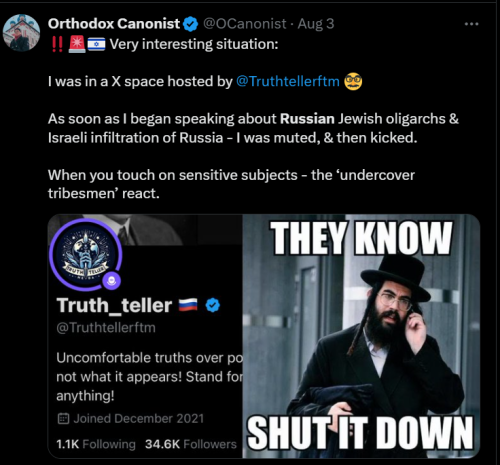Click the Israel flag emoji in tweet
This screenshot has height=465, width=500.
point(96,44)
